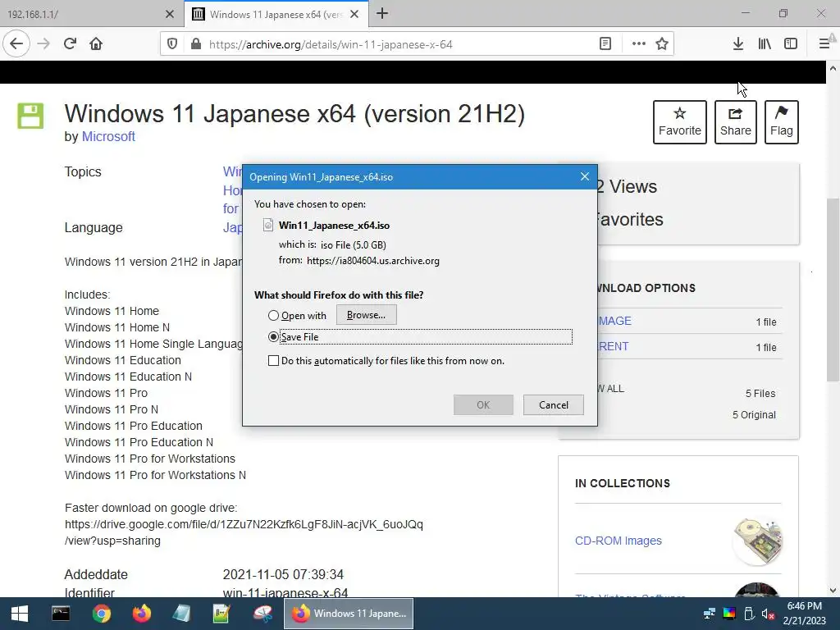
Task: Open the Windows Start menu
Action: point(20,614)
